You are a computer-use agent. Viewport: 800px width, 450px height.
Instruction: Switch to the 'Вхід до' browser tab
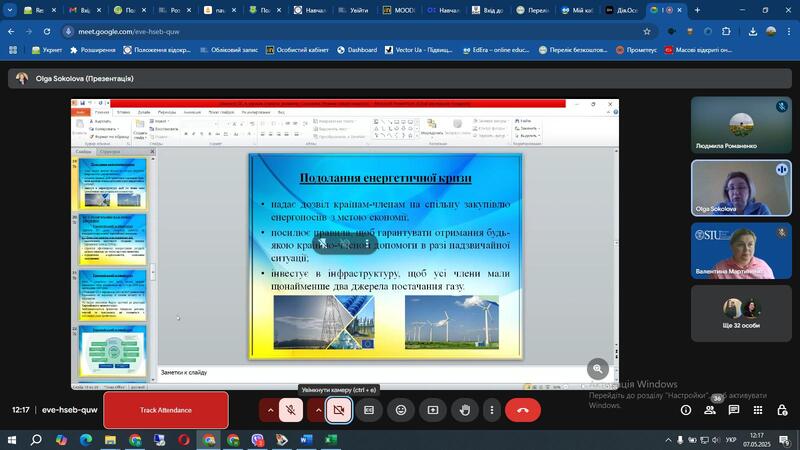[488, 10]
